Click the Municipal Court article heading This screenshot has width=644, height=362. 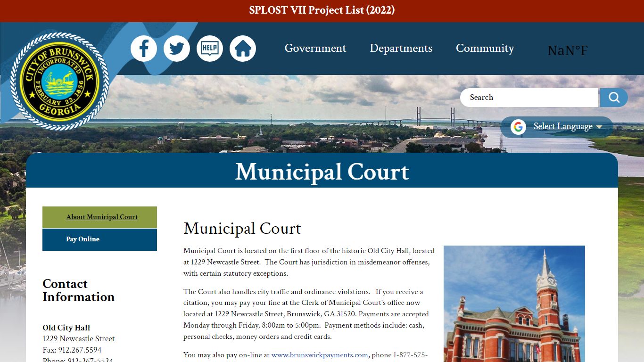click(x=242, y=229)
